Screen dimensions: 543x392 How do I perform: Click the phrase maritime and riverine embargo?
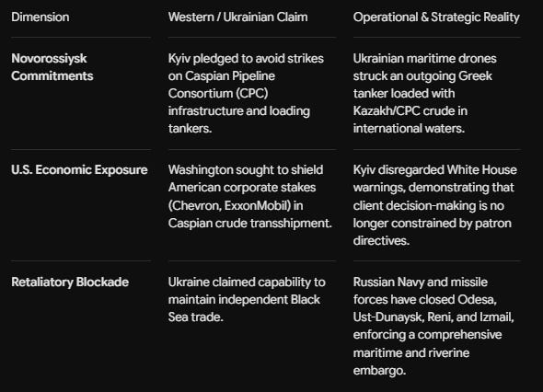[411, 362]
